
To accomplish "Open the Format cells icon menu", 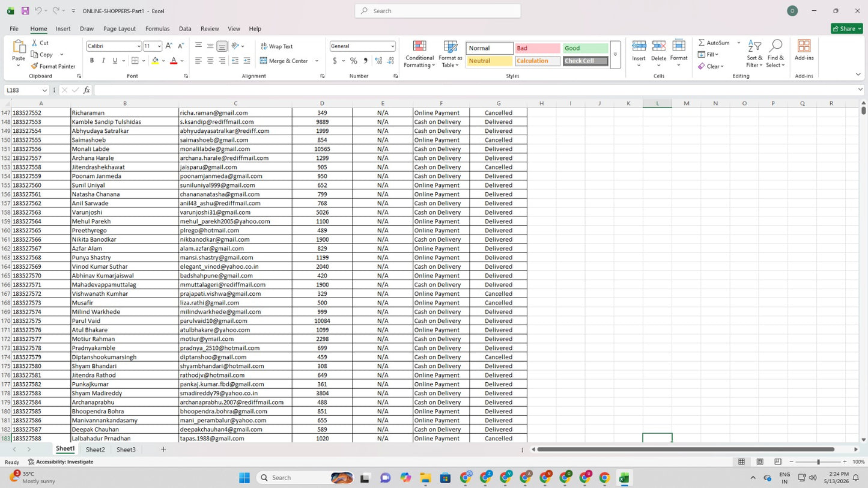I will (679, 46).
